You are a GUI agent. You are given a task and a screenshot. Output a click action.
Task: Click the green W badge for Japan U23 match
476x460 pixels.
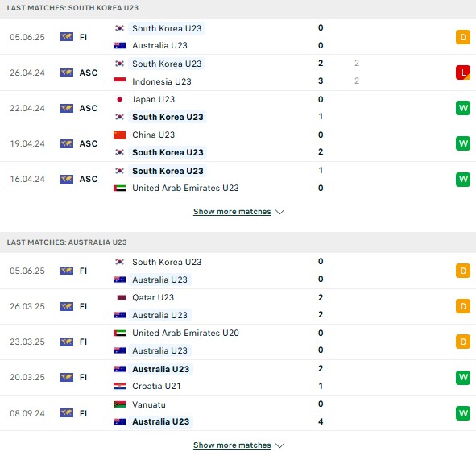pos(462,108)
